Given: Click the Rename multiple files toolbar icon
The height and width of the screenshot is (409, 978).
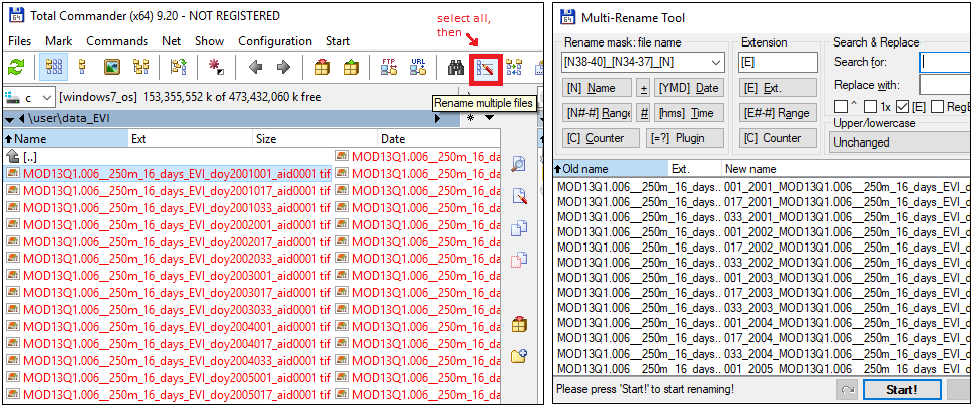Looking at the screenshot, I should (x=486, y=68).
